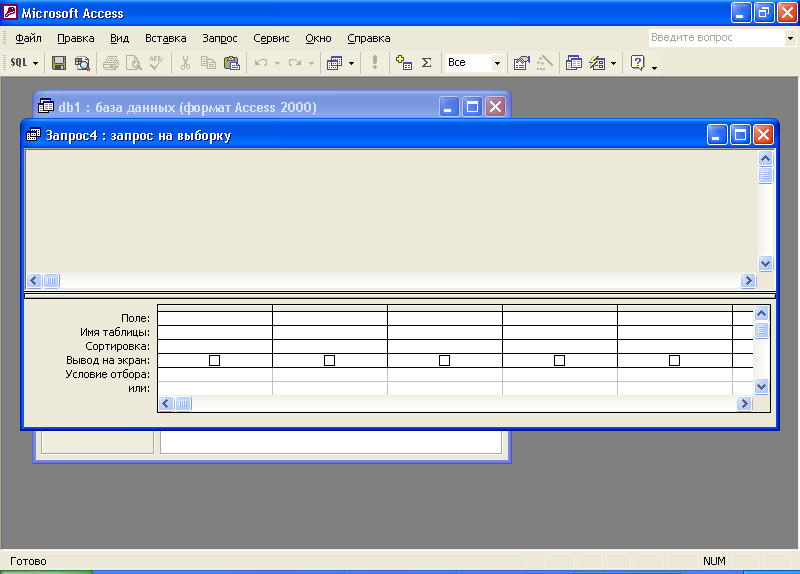Image resolution: width=800 pixels, height=574 pixels.
Task: Check 'Вывод на экран' in fourth column
Action: click(x=560, y=361)
